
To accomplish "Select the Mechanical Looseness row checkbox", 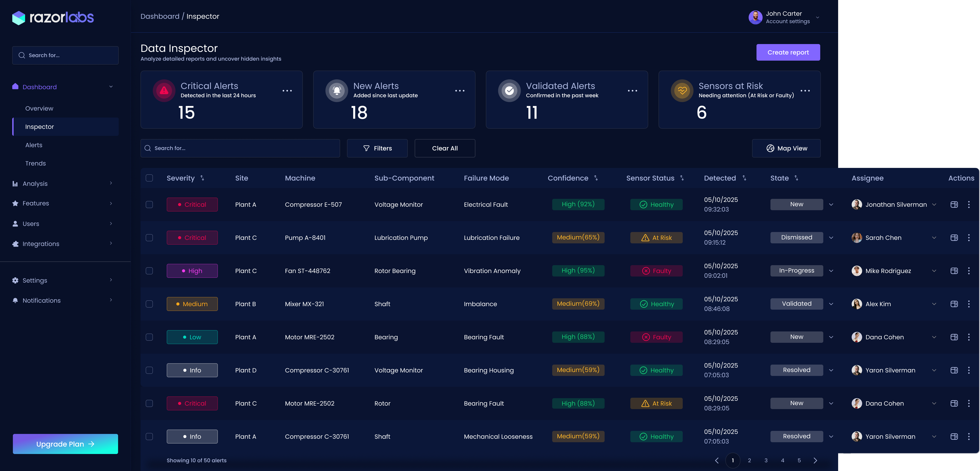I will 150,436.
